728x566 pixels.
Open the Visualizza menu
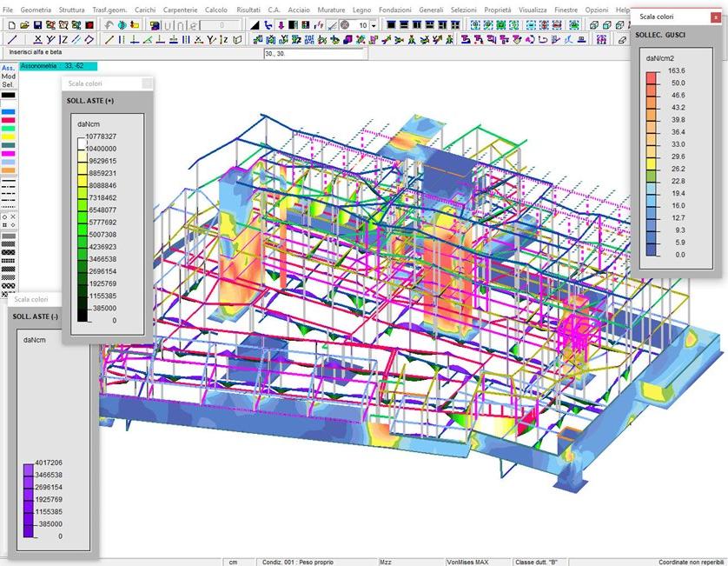point(533,9)
